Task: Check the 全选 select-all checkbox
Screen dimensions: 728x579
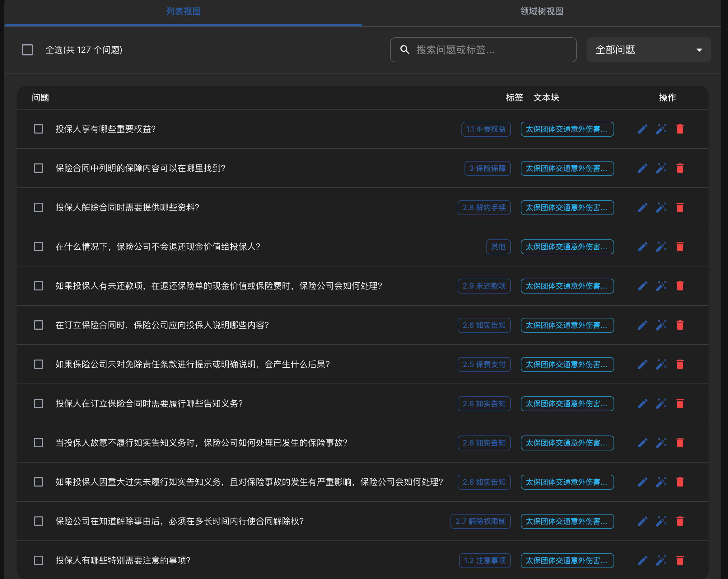Action: pos(27,50)
